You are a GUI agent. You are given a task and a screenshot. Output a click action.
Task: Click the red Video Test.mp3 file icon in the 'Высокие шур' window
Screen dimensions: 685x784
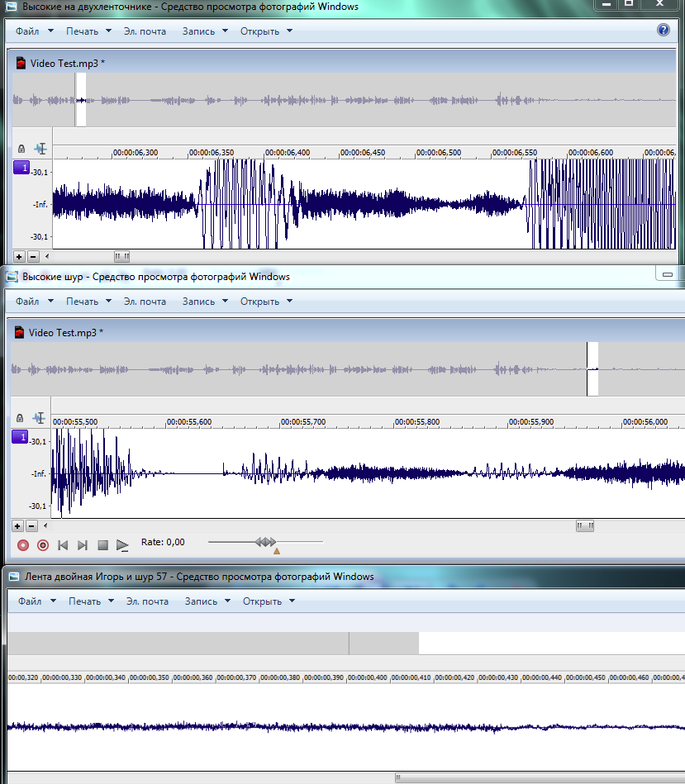click(19, 332)
